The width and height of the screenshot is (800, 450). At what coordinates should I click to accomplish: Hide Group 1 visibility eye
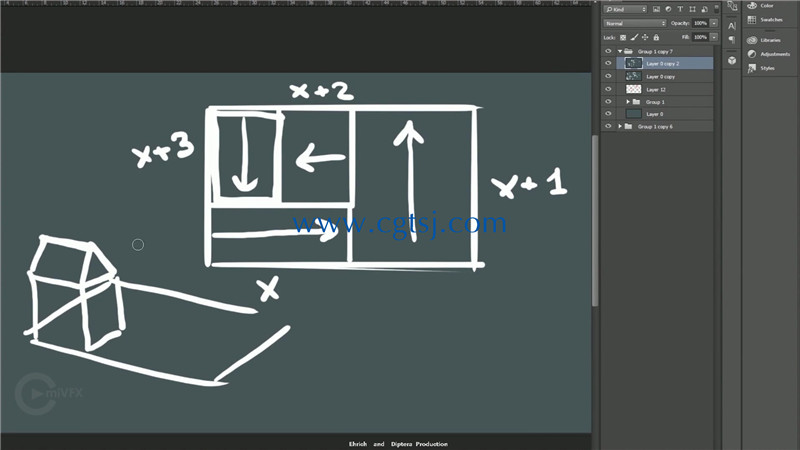pos(608,102)
